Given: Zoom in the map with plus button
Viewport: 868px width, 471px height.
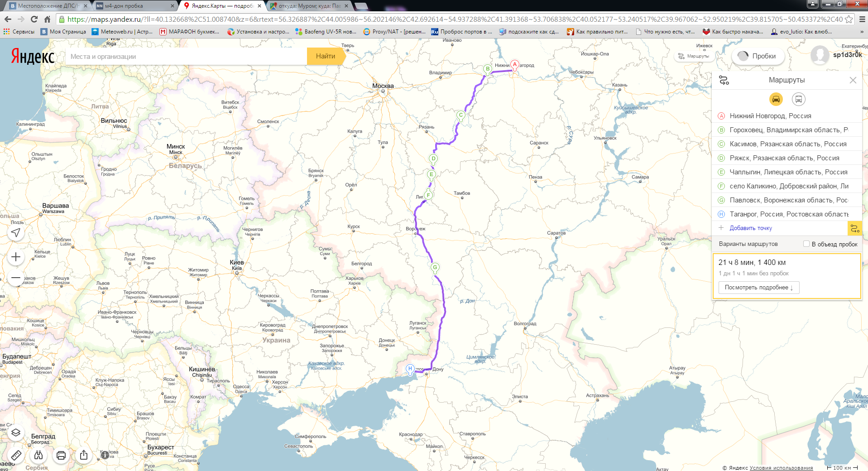Looking at the screenshot, I should click(16, 257).
